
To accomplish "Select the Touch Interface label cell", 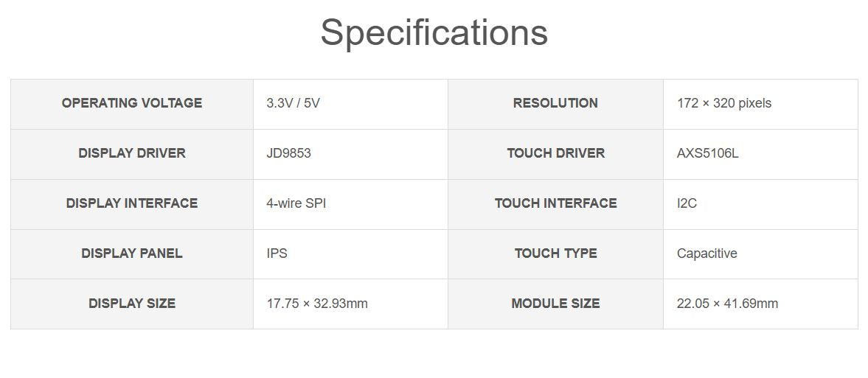I will click(555, 203).
